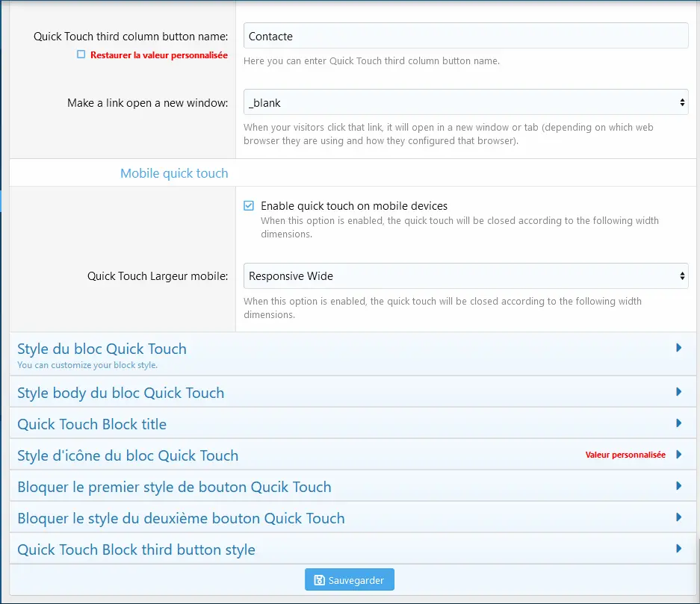
Task: Tick the Restaurer la valeur personnalisée checkbox
Action: [x=81, y=55]
